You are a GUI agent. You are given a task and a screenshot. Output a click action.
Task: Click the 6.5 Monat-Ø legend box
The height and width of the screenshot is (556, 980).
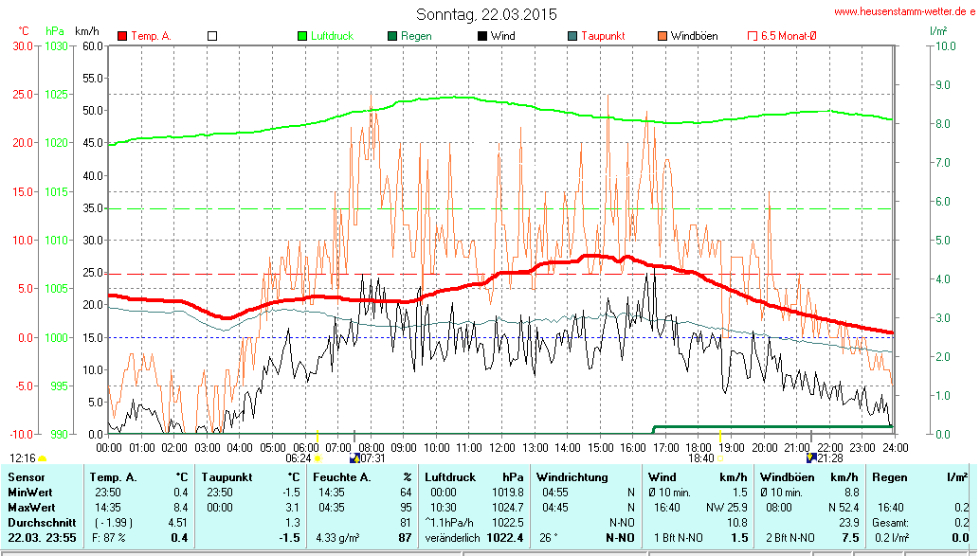[753, 36]
